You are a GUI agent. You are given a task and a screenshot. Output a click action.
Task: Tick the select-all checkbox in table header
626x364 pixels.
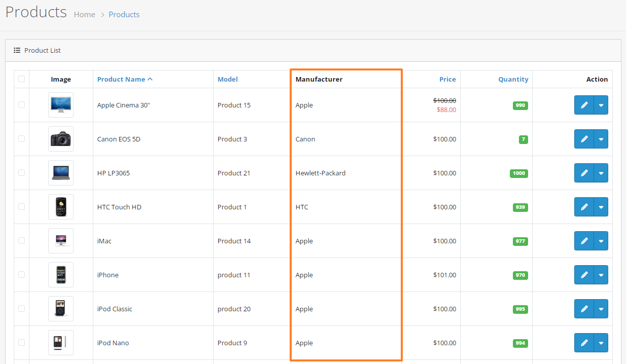coord(21,79)
